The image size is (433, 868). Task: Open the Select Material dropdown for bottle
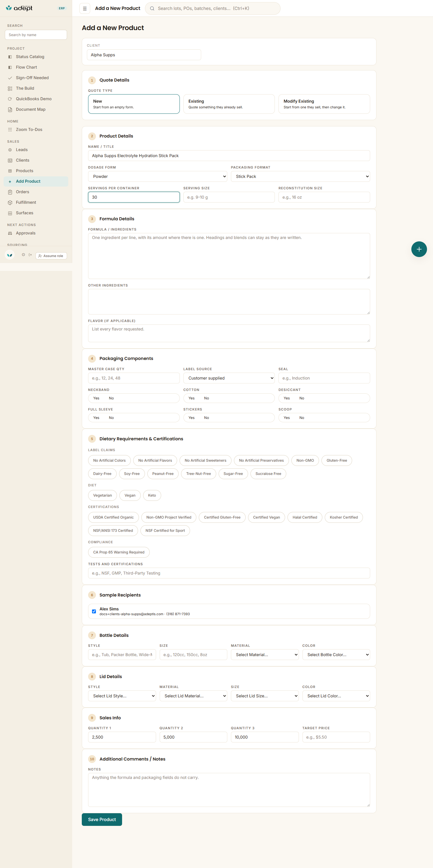point(265,655)
